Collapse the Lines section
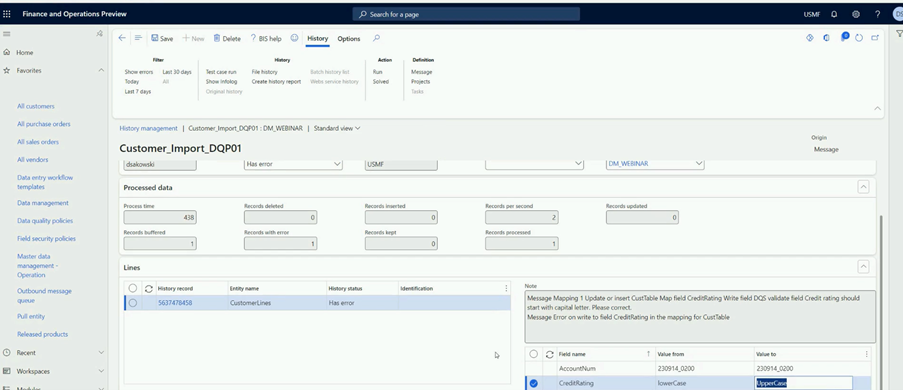 863,267
